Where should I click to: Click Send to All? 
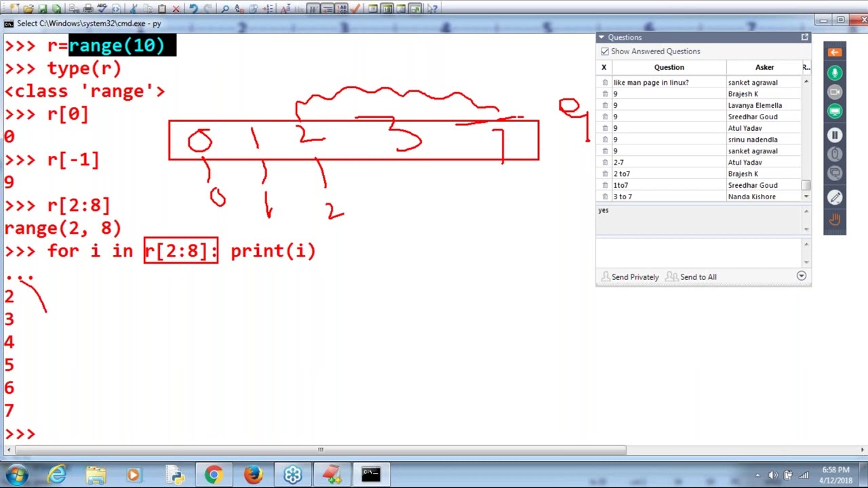coord(691,277)
